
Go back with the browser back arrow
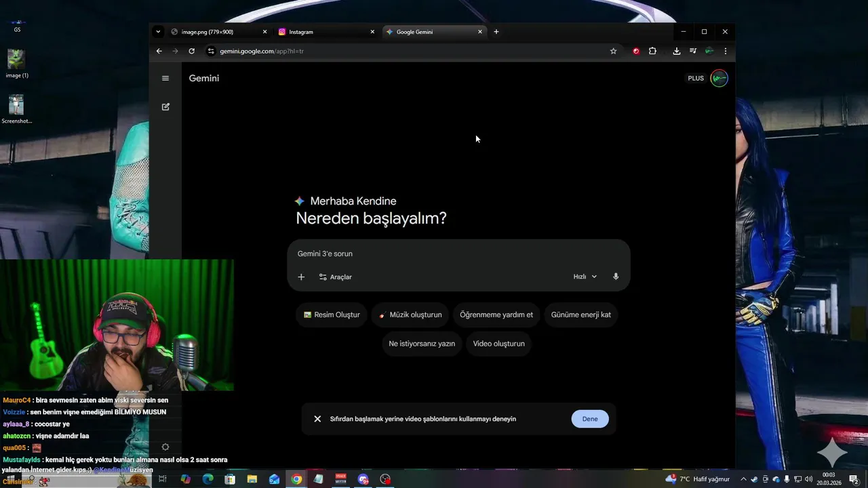(x=159, y=51)
